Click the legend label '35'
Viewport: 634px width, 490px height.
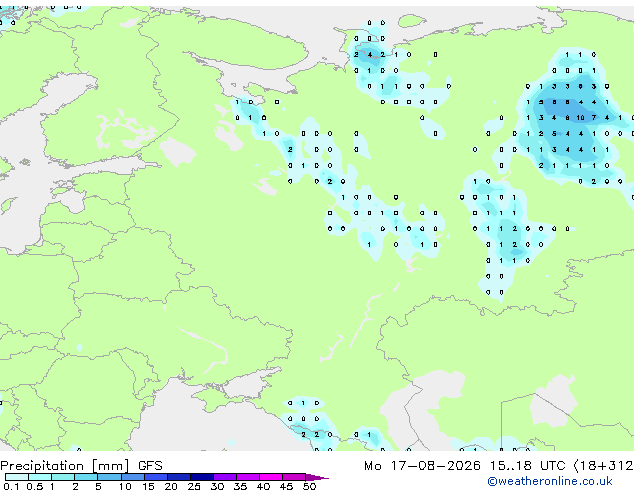pos(240,486)
